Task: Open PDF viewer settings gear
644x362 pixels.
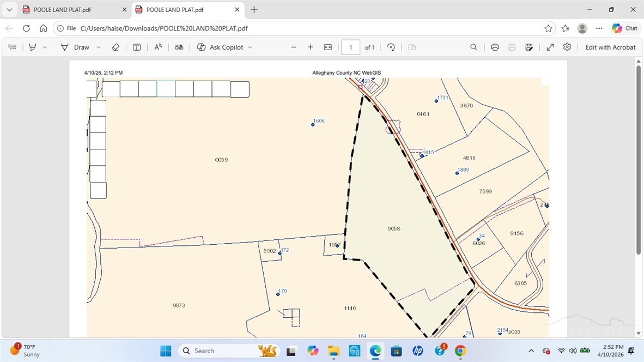Action: pyautogui.click(x=567, y=47)
